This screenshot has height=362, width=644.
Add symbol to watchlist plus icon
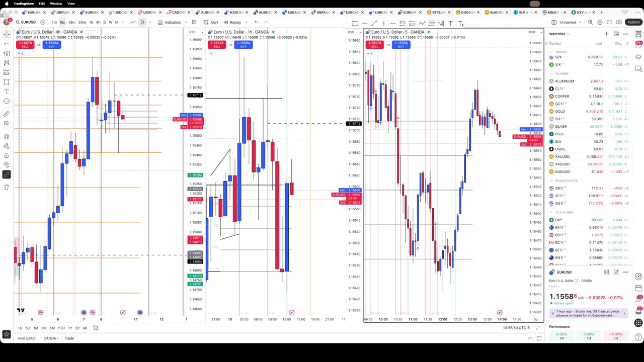point(607,34)
